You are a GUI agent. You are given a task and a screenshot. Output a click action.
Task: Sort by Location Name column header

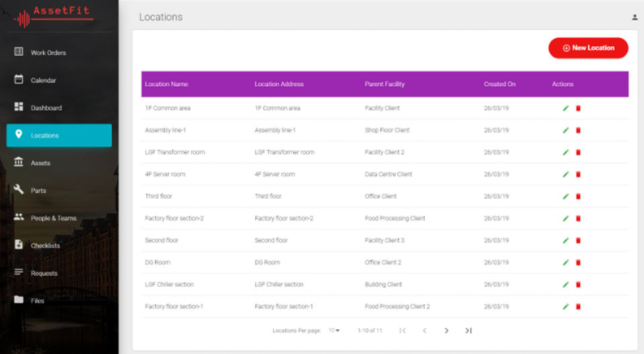[x=166, y=84]
